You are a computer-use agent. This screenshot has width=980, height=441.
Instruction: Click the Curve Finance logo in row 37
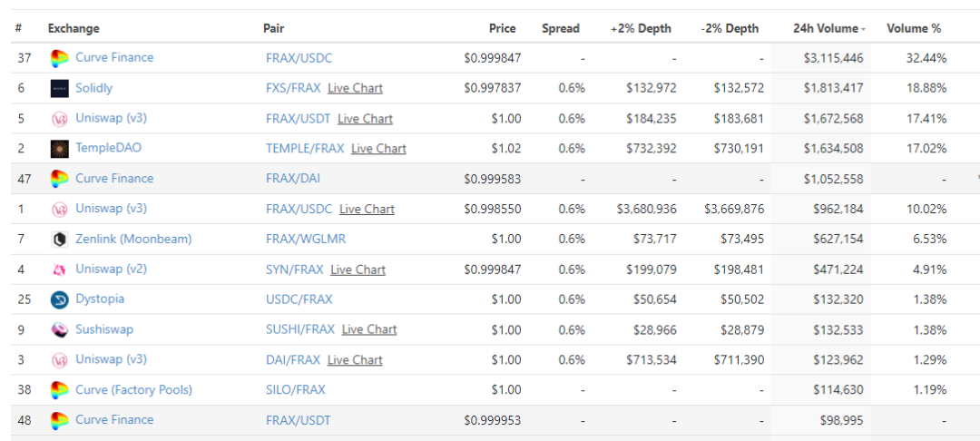click(x=59, y=59)
